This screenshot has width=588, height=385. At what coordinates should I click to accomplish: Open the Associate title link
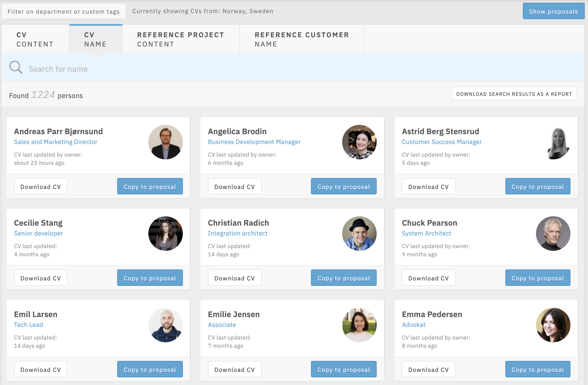point(222,325)
